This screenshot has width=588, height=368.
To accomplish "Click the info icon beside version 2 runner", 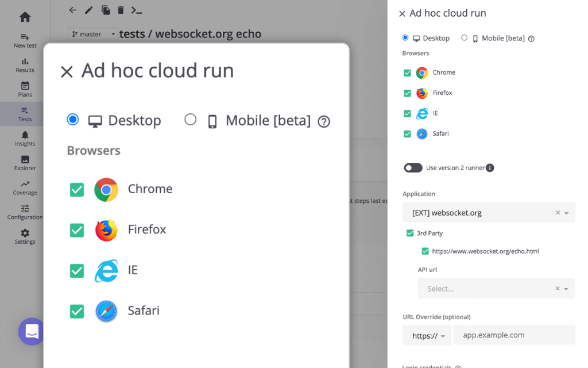I will coord(490,168).
